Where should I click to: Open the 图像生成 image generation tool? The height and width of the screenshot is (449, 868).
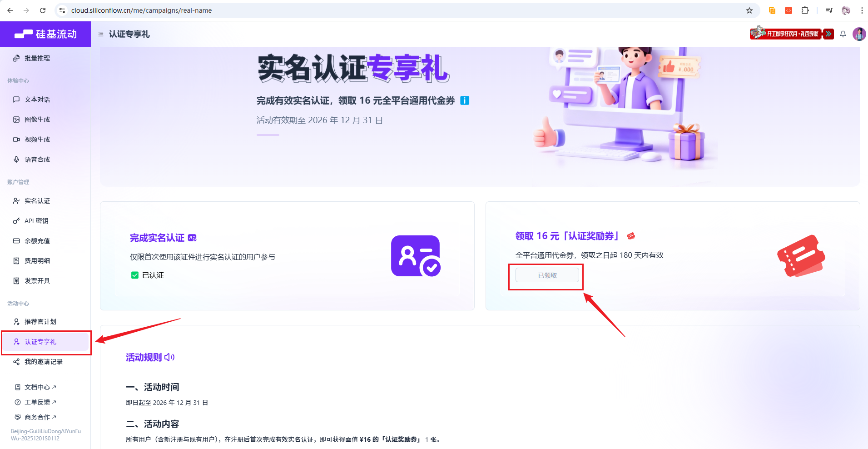[x=37, y=119]
